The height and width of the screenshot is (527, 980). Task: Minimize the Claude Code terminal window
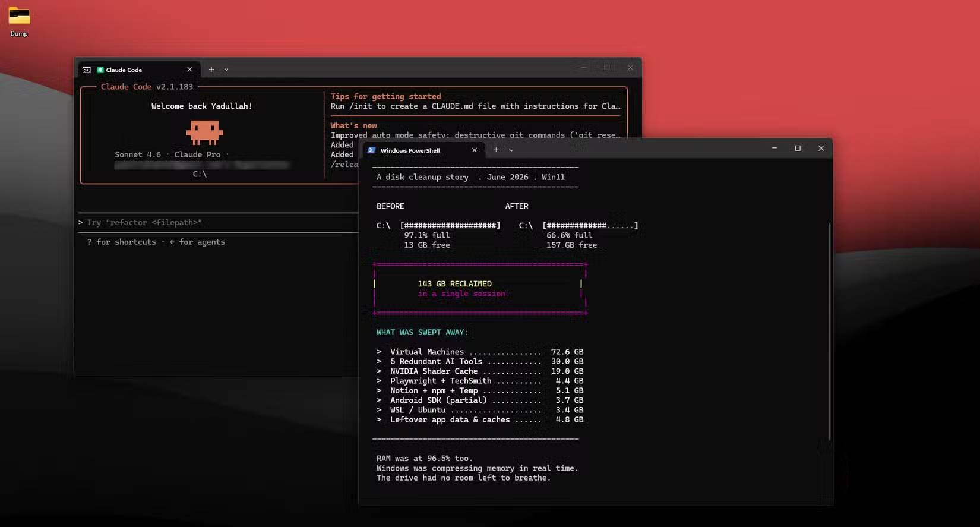pyautogui.click(x=584, y=67)
